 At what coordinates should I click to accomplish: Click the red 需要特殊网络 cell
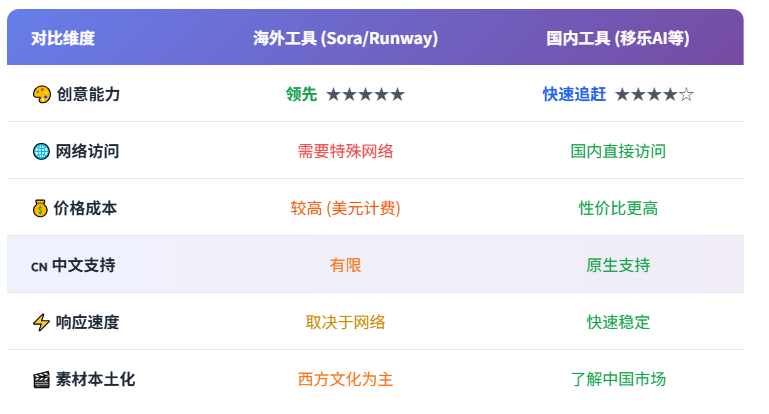345,151
